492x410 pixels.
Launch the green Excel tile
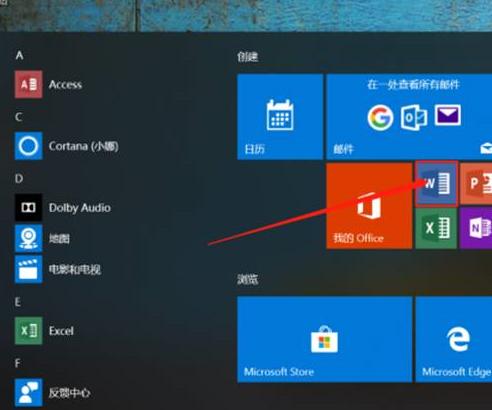436,228
